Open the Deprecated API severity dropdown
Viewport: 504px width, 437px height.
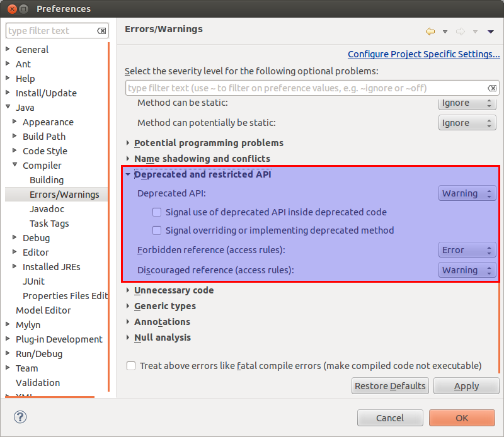click(467, 193)
